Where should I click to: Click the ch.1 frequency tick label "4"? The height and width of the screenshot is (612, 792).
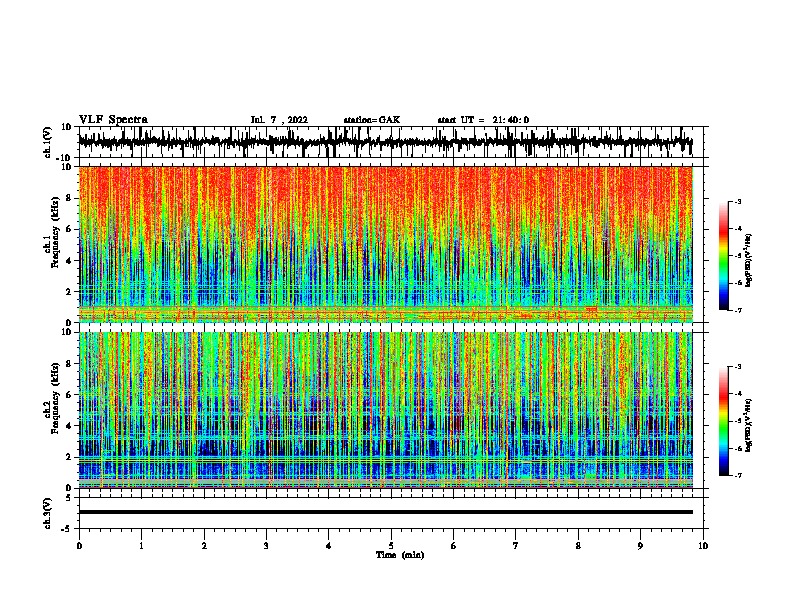point(69,261)
